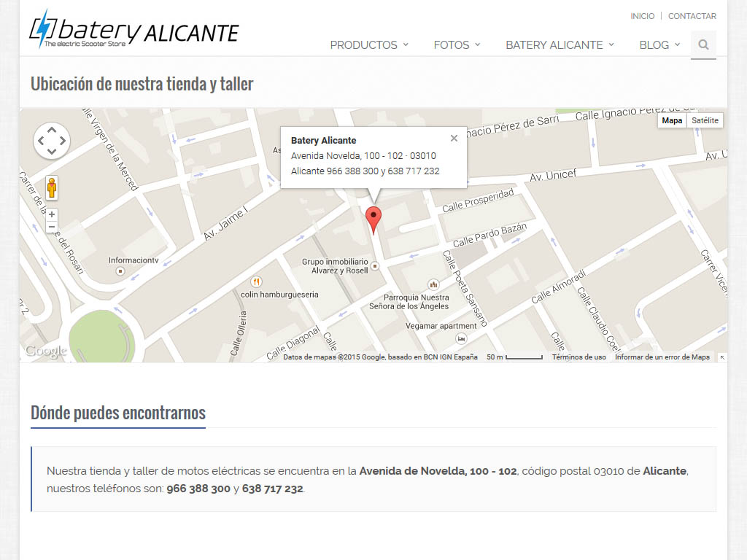The height and width of the screenshot is (560, 747).
Task: Click the Calle Pardo Bazán street label
Action: click(489, 235)
